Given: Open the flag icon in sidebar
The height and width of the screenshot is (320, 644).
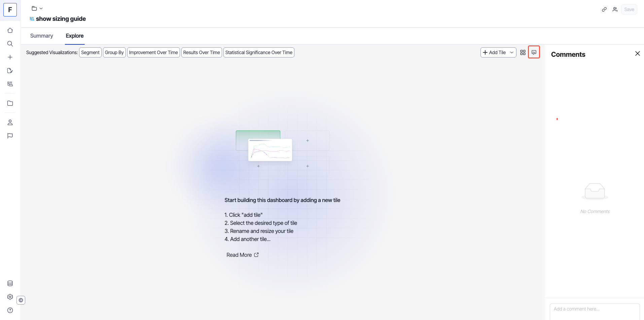Looking at the screenshot, I should (x=10, y=136).
